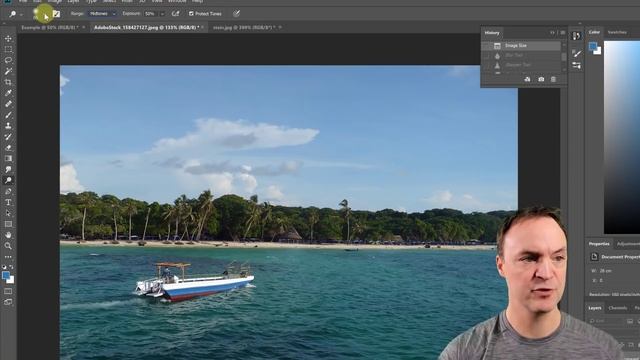This screenshot has height=360, width=640.
Task: Click the foreground color swatch in toolbar
Action: click(x=6, y=276)
